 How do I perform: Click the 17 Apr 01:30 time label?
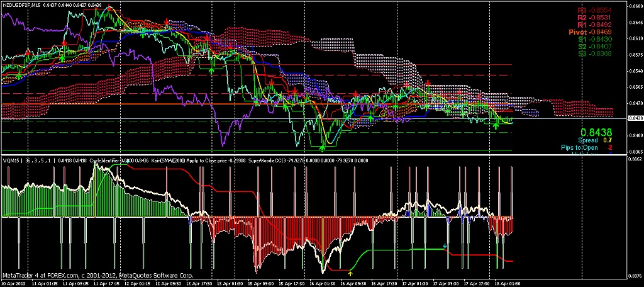click(414, 284)
